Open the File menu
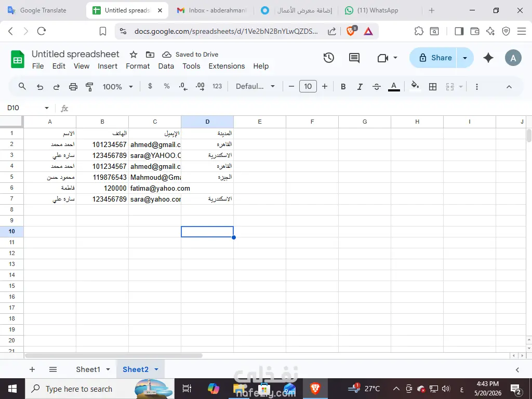This screenshot has width=532, height=399. [38, 66]
